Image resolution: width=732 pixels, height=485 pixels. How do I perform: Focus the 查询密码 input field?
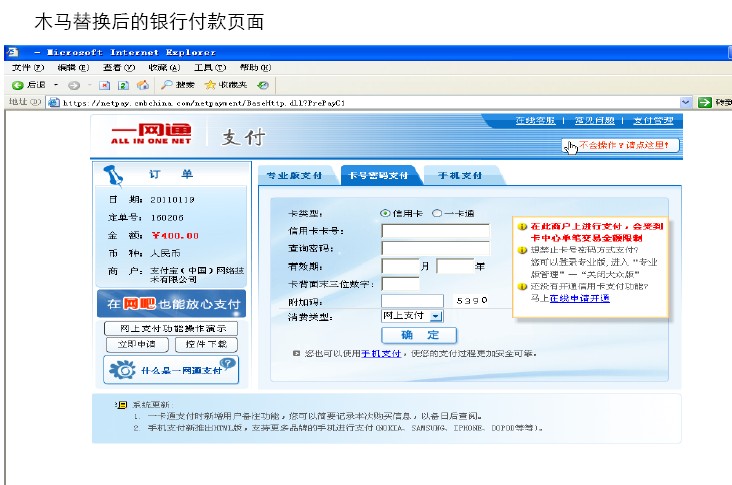coord(435,248)
